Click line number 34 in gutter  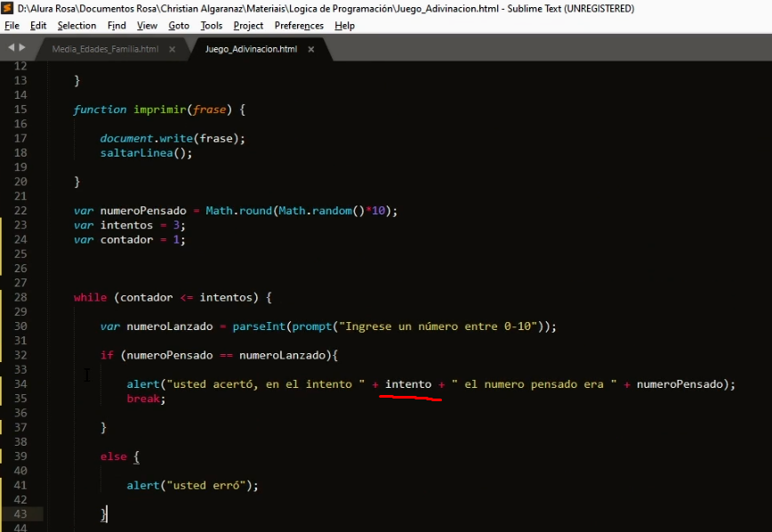pyautogui.click(x=20, y=383)
